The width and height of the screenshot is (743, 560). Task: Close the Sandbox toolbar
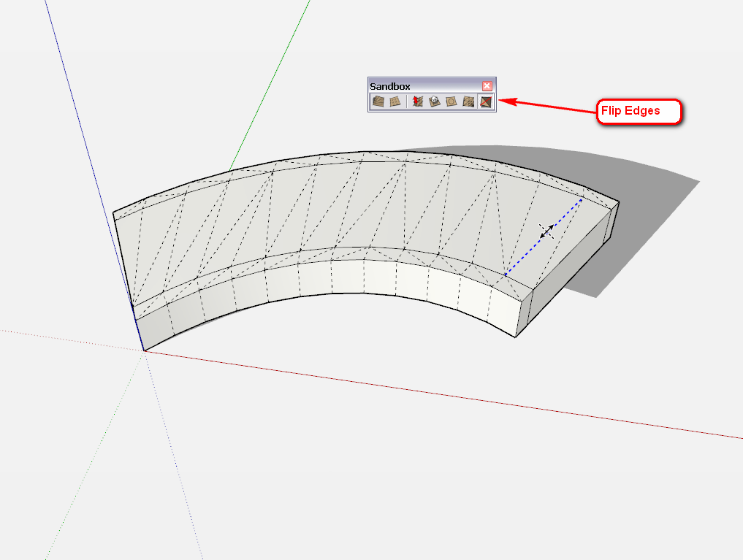487,85
